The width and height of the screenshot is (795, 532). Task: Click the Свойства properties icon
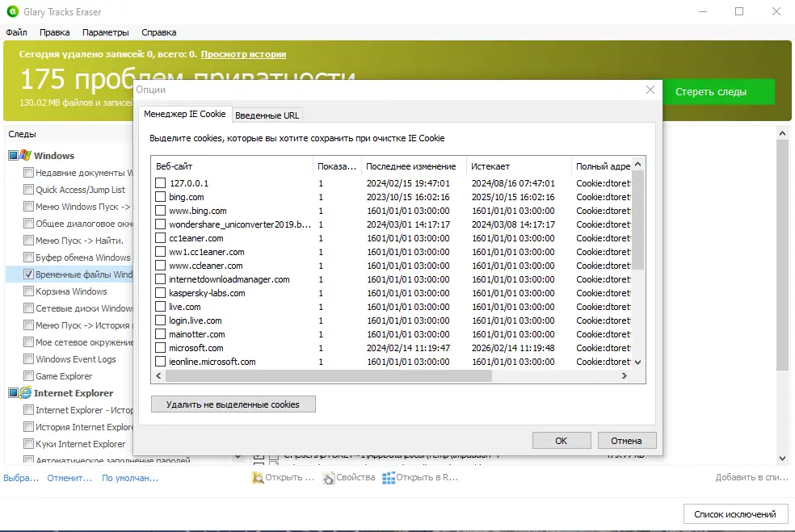[x=329, y=478]
